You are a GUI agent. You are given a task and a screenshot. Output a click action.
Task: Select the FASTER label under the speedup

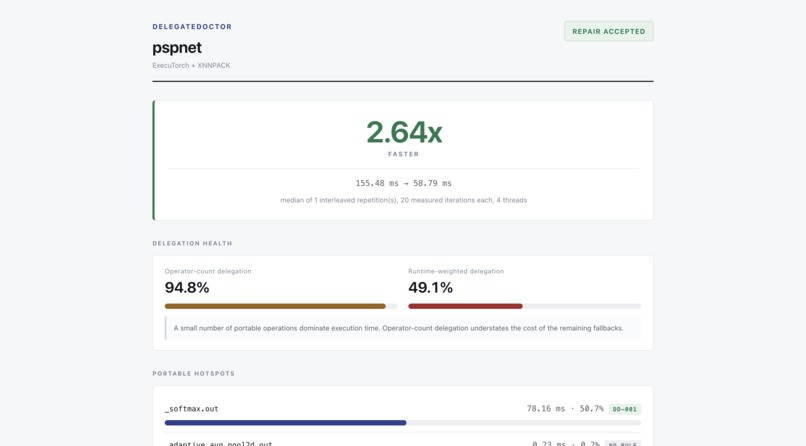click(404, 154)
